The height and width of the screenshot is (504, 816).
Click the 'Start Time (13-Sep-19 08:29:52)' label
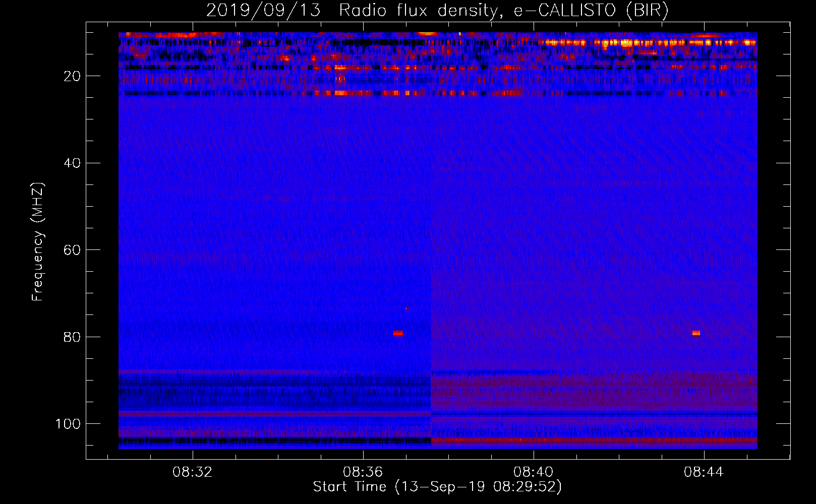[x=437, y=487]
